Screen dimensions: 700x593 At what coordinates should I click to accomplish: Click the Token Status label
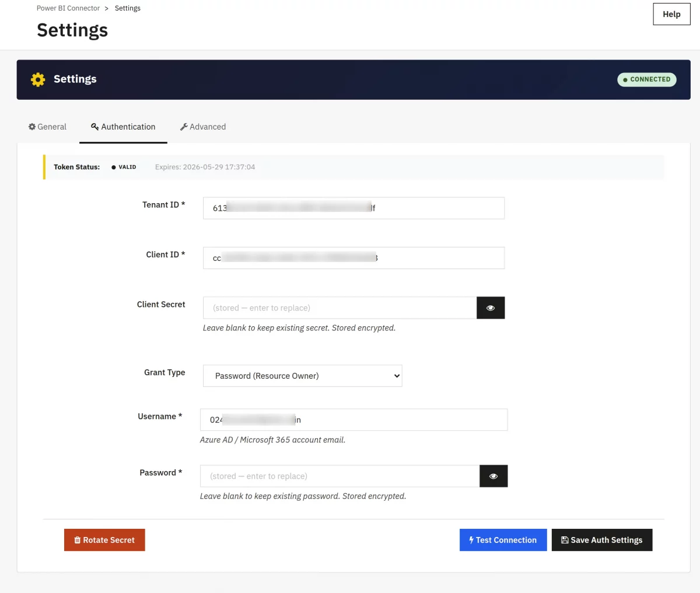tap(76, 167)
